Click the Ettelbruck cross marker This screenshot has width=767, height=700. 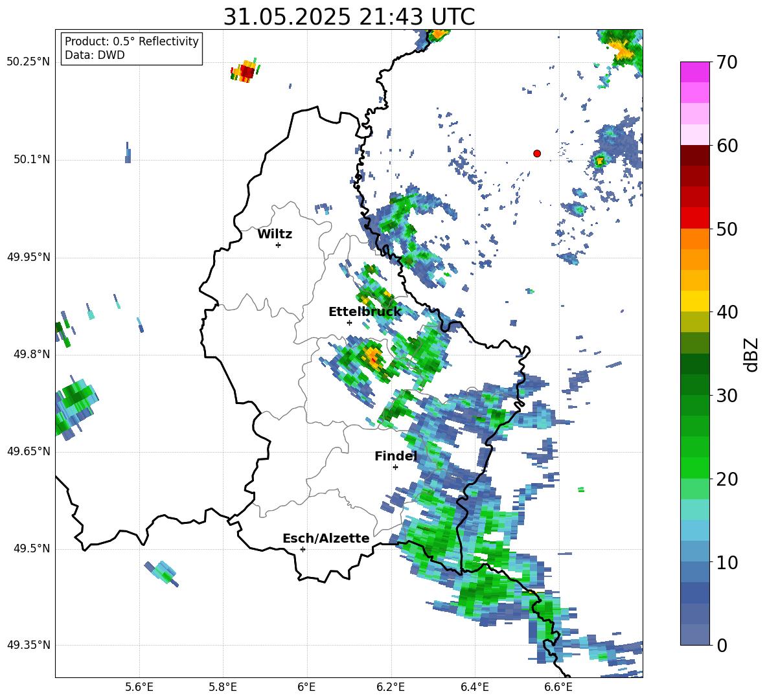point(349,322)
